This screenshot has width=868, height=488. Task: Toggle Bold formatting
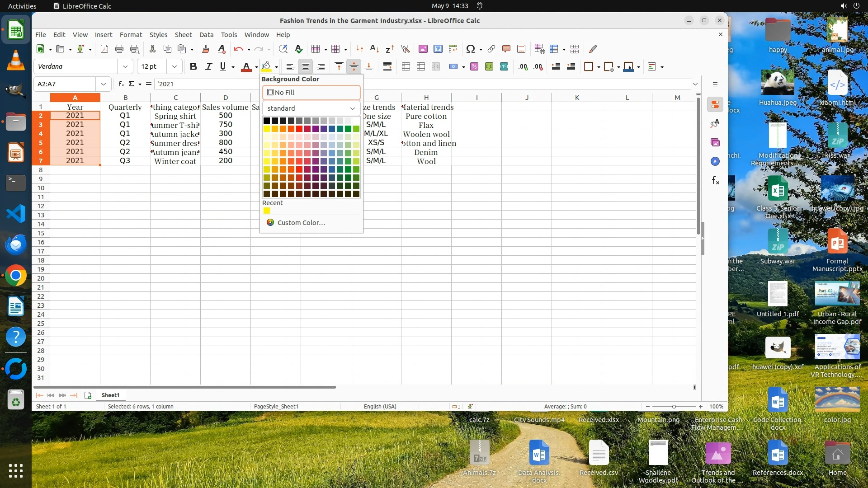coord(193,67)
